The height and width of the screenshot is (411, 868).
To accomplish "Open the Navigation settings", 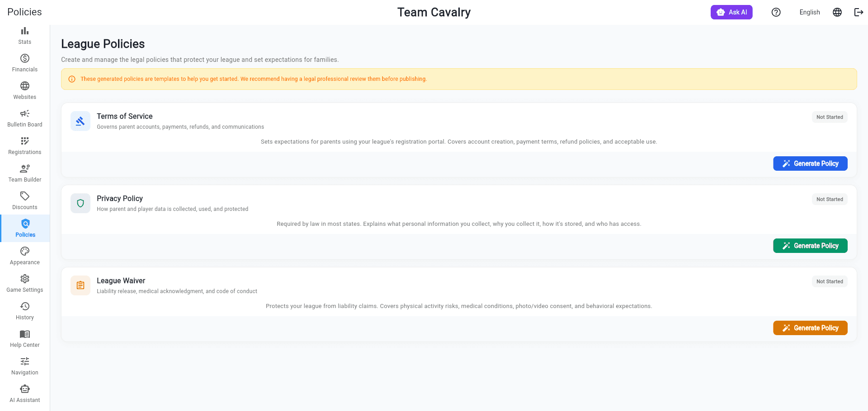I will 25,366.
